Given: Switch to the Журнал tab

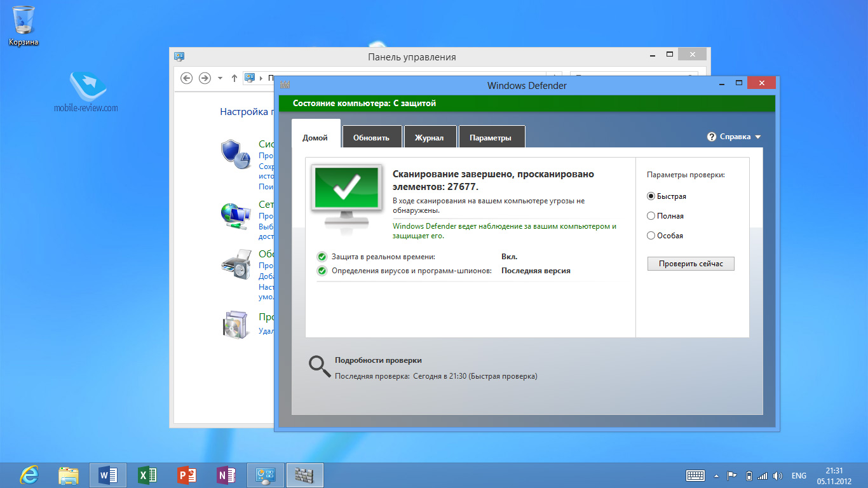Looking at the screenshot, I should tap(429, 138).
